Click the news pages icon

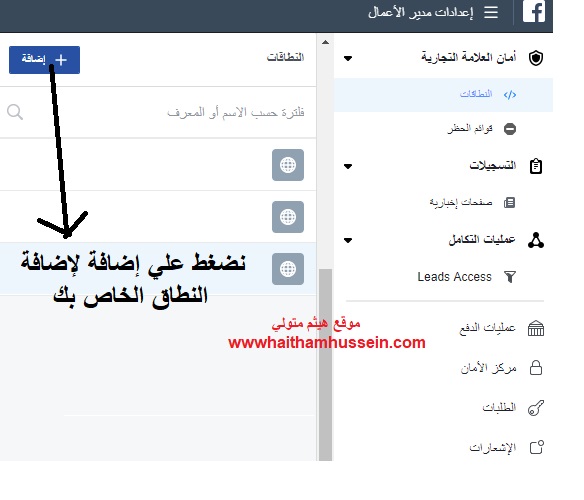pyautogui.click(x=509, y=202)
